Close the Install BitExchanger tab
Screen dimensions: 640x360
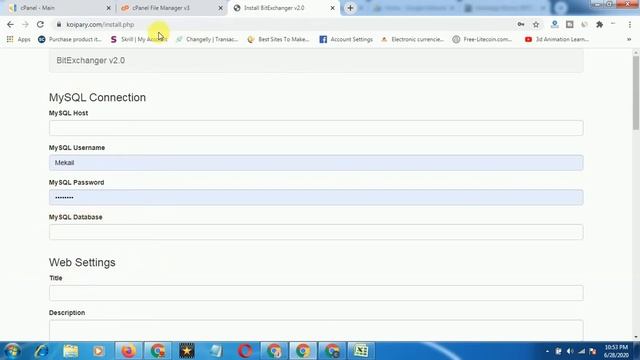click(332, 8)
